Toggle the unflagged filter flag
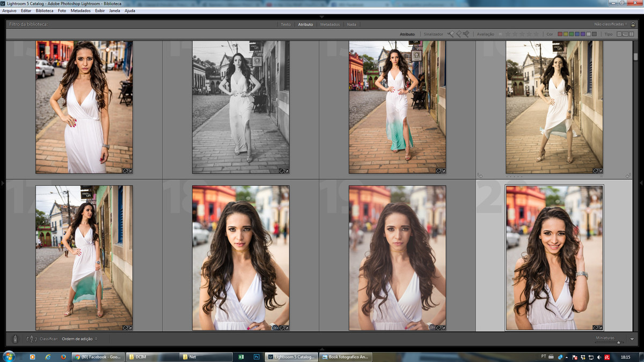 click(x=458, y=33)
